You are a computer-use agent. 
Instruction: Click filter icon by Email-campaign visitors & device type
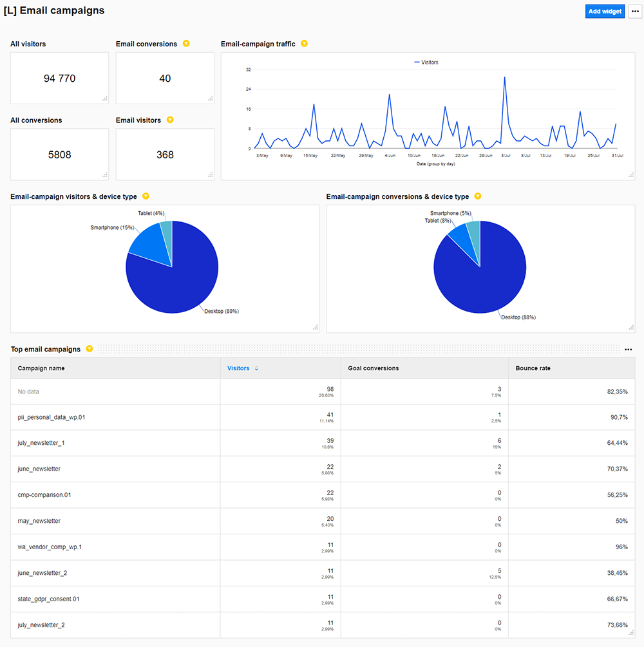point(146,196)
